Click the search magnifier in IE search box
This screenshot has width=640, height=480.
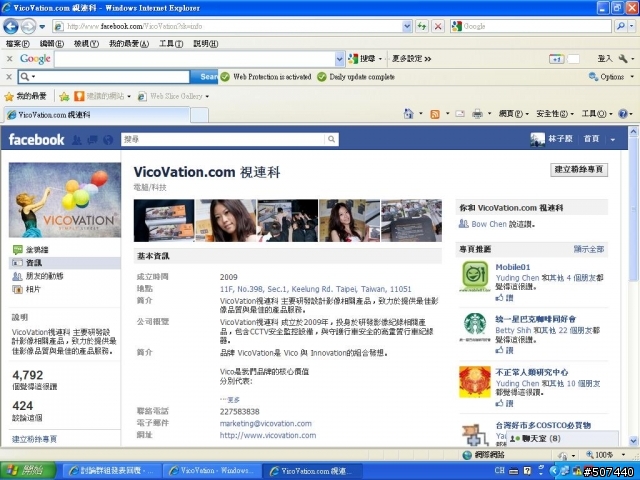click(x=620, y=27)
